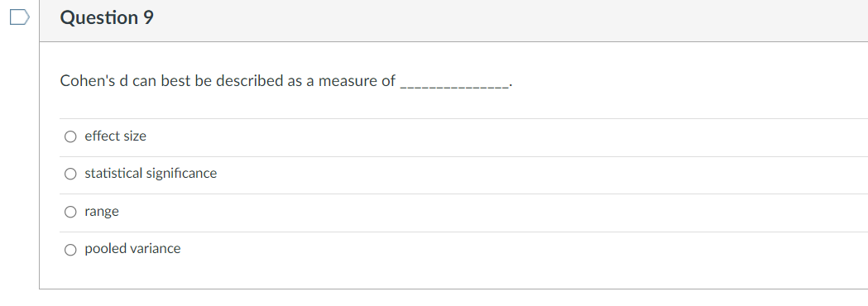
Task: Choose the 'statistical significance' radio option
Action: [70, 175]
